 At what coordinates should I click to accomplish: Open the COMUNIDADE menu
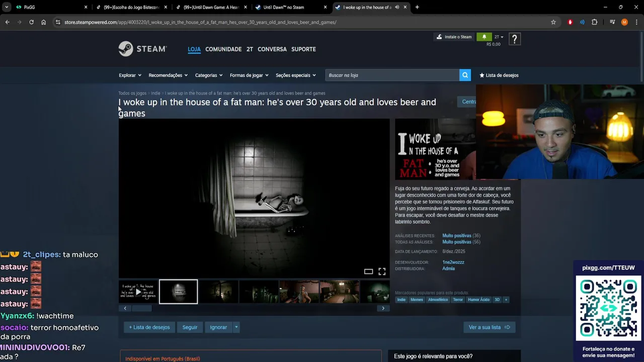[x=223, y=49]
